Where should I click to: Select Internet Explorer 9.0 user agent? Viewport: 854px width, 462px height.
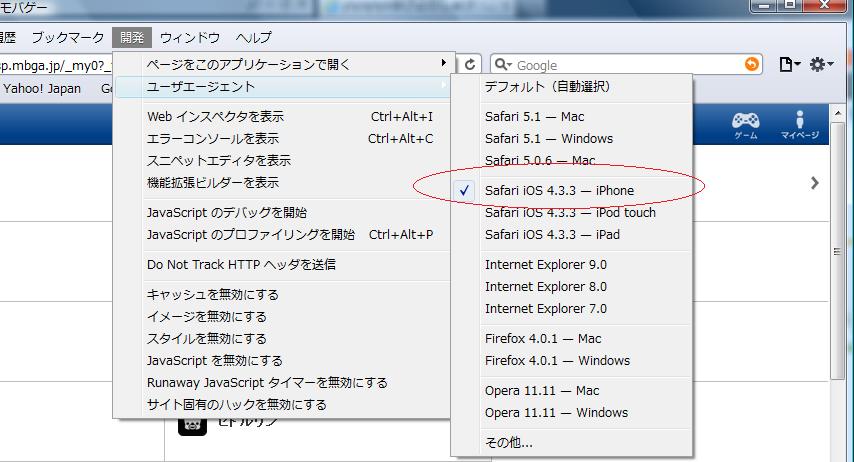[x=545, y=264]
